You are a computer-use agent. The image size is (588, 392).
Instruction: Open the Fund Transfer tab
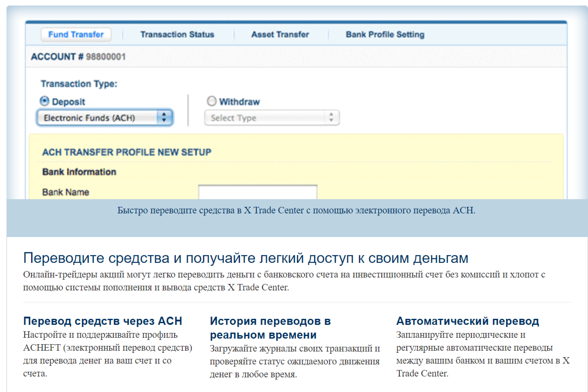tap(76, 34)
